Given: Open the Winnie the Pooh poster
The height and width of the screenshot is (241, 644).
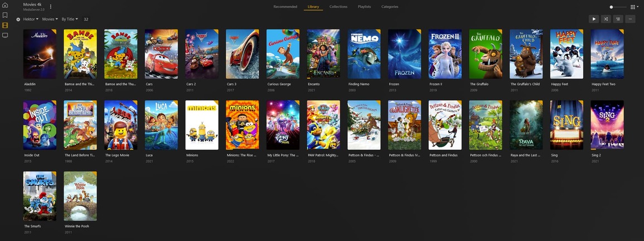Looking at the screenshot, I should coord(80,196).
